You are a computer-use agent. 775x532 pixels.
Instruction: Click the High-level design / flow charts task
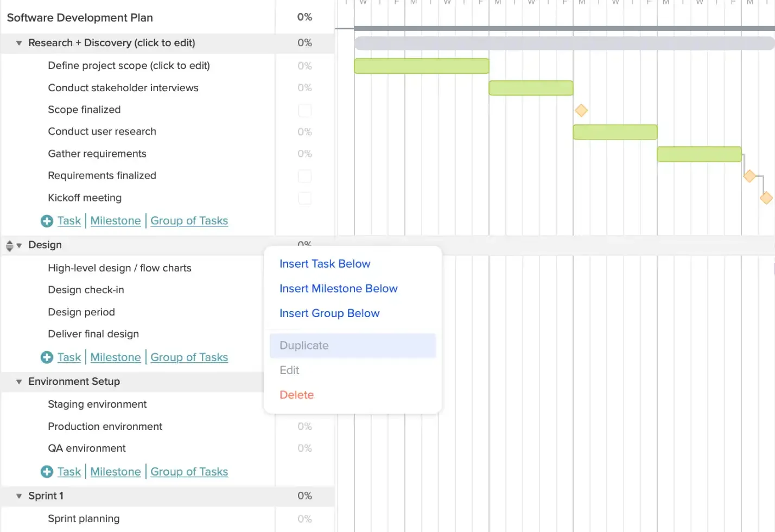(119, 268)
